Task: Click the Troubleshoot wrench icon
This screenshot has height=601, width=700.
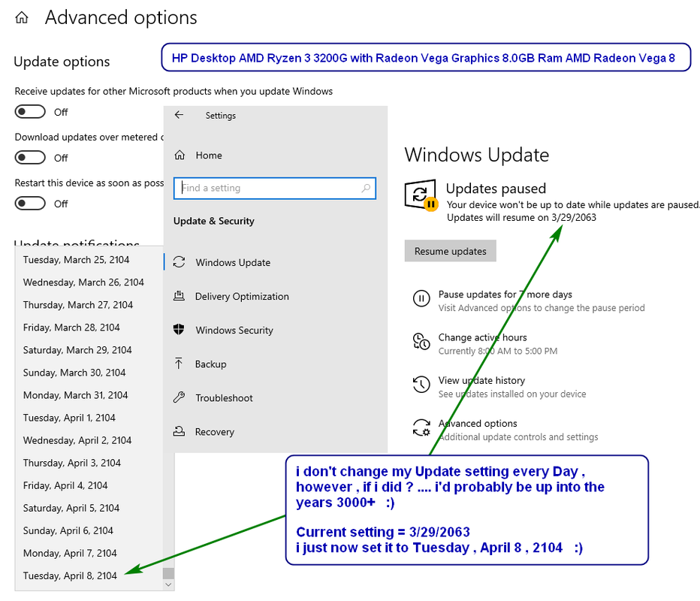Action: pos(179,397)
